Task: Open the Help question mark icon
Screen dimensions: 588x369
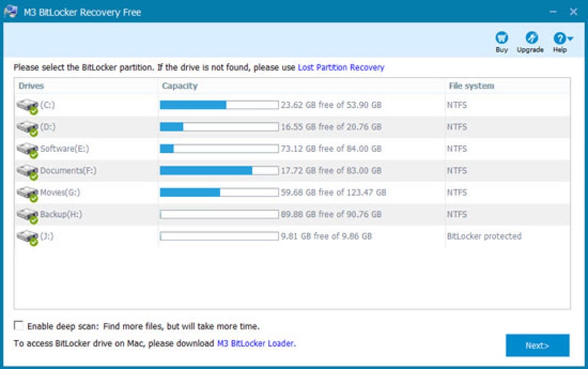Action: coord(559,38)
